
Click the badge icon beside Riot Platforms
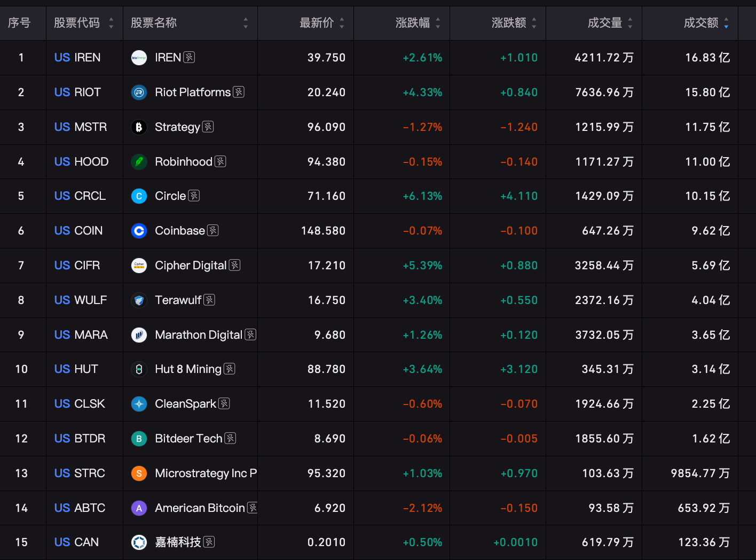[239, 92]
